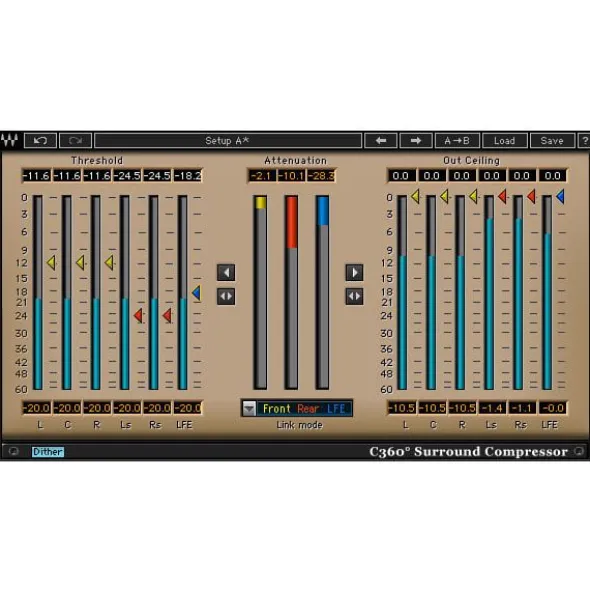The width and height of the screenshot is (590, 591).
Task: Click the R Out Ceiling yellow marker
Action: 474,196
